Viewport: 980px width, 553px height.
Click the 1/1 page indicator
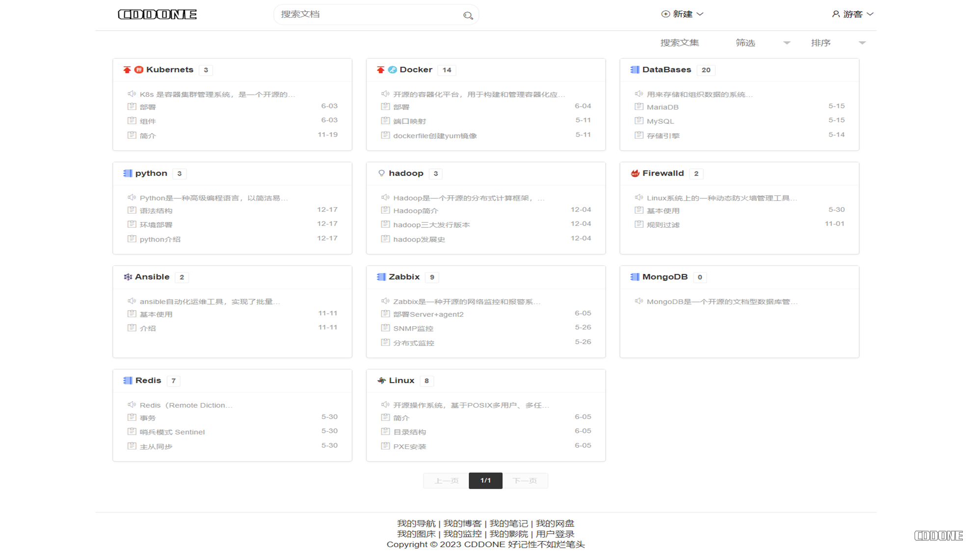485,481
